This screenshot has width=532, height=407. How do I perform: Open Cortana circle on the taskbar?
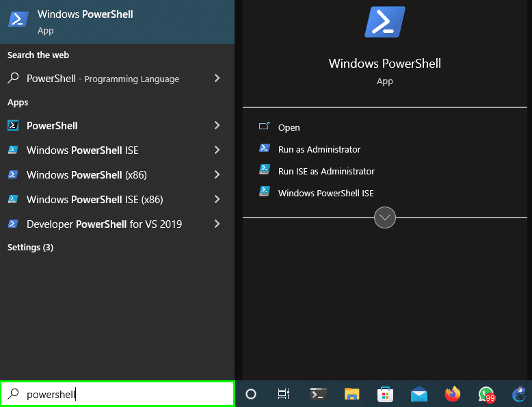(x=251, y=394)
